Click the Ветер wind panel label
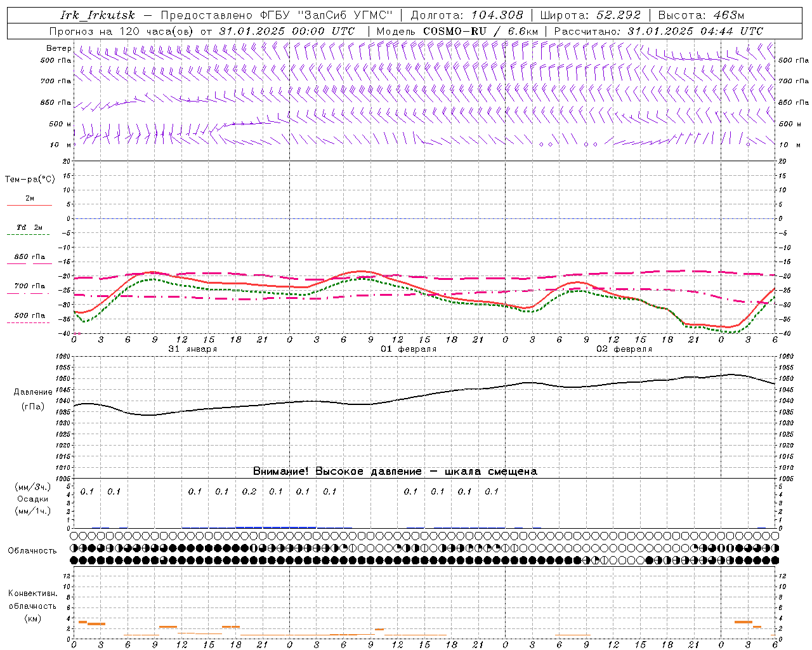Image resolution: width=812 pixels, height=650 pixels. [x=58, y=48]
